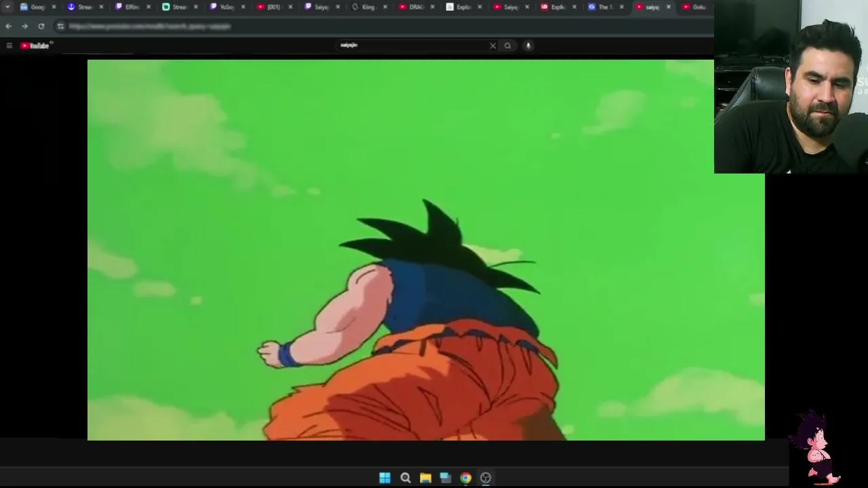Screen dimensions: 868x488
Task: Submit search with the magnifier button
Action: [x=507, y=45]
